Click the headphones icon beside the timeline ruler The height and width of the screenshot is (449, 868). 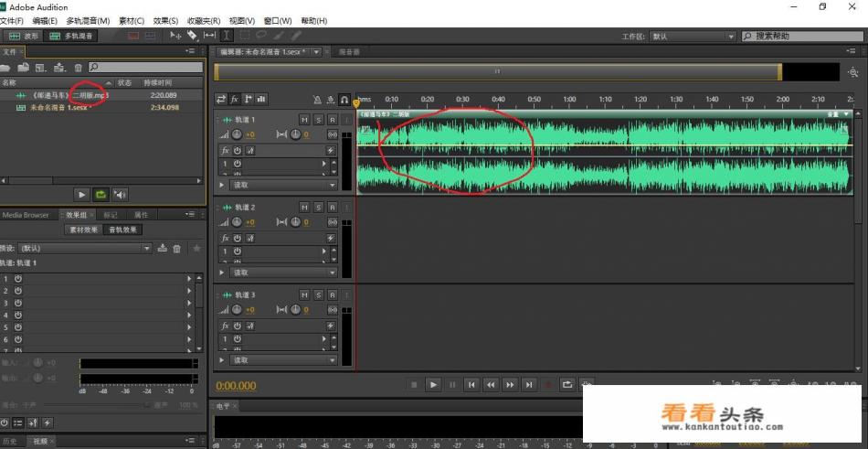[x=344, y=99]
